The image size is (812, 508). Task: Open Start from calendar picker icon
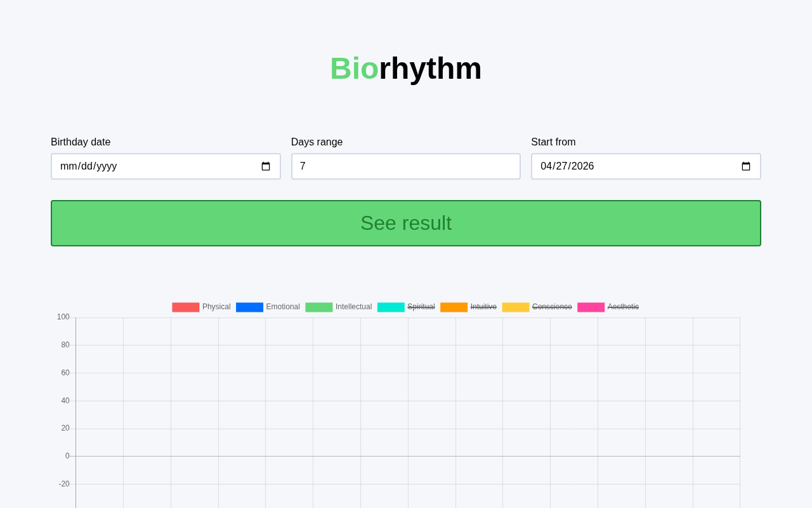[x=746, y=166]
